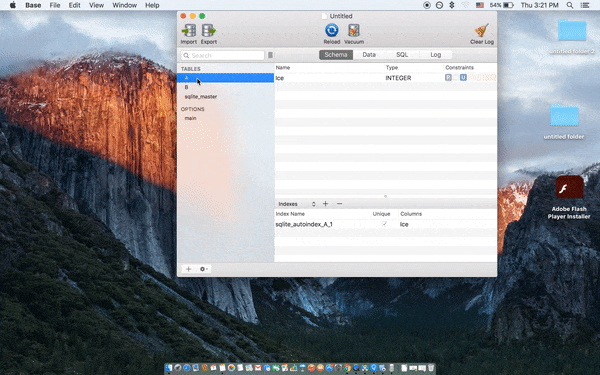Toggle the P primary key constraint
The height and width of the screenshot is (375, 600).
(x=448, y=78)
